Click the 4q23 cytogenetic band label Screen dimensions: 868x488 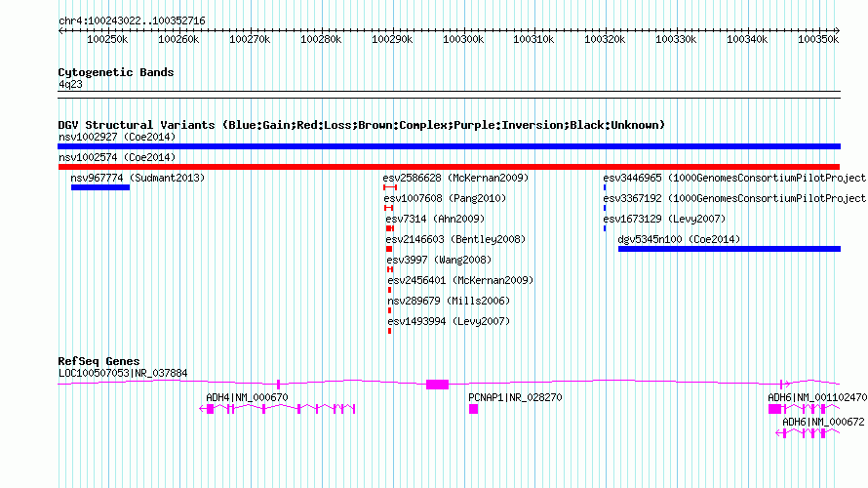tap(70, 84)
